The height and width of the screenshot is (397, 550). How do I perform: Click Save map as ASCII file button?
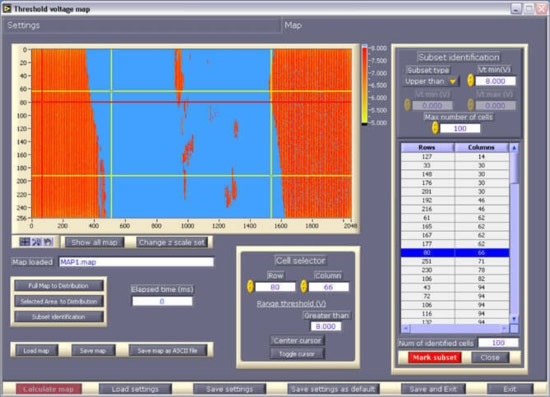point(167,350)
